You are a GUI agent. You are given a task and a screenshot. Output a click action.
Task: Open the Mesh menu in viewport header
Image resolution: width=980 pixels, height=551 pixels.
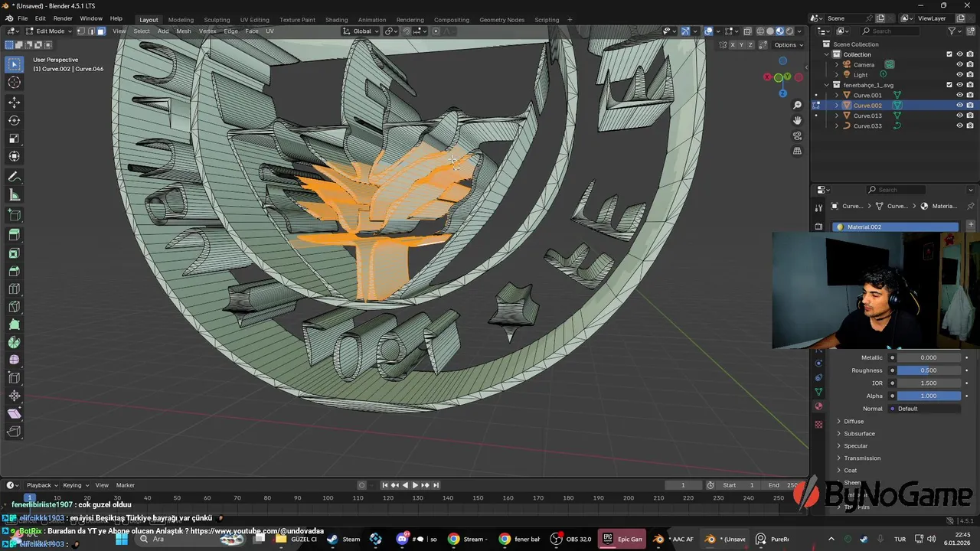pyautogui.click(x=184, y=31)
